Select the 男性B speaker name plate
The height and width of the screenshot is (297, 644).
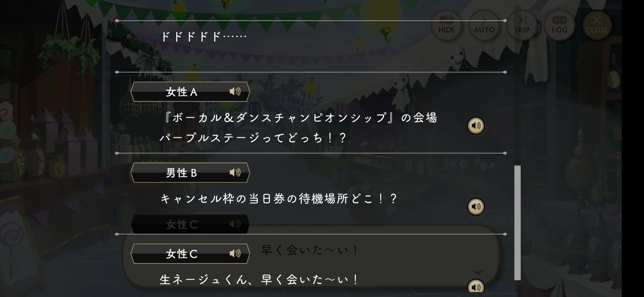[190, 173]
